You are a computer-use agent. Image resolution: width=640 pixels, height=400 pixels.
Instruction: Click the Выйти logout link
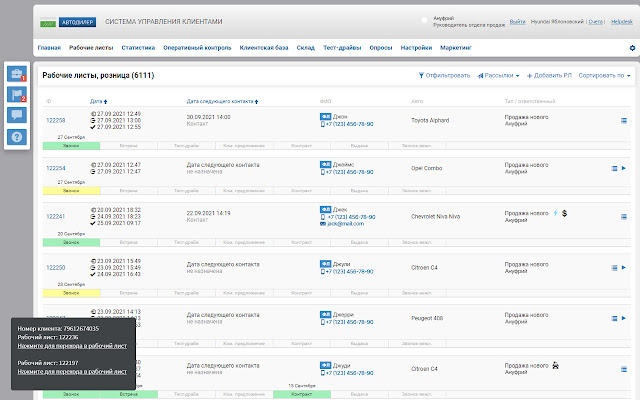point(518,22)
